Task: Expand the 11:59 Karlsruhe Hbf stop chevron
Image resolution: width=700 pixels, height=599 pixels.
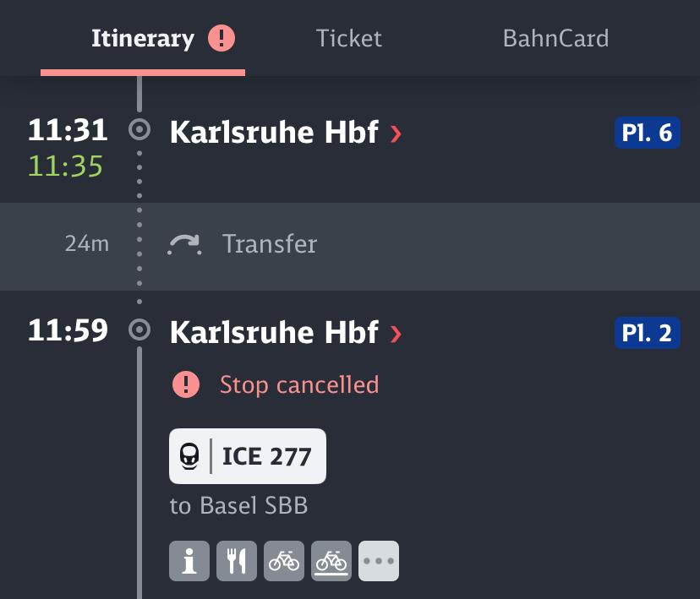Action: pyautogui.click(x=396, y=334)
